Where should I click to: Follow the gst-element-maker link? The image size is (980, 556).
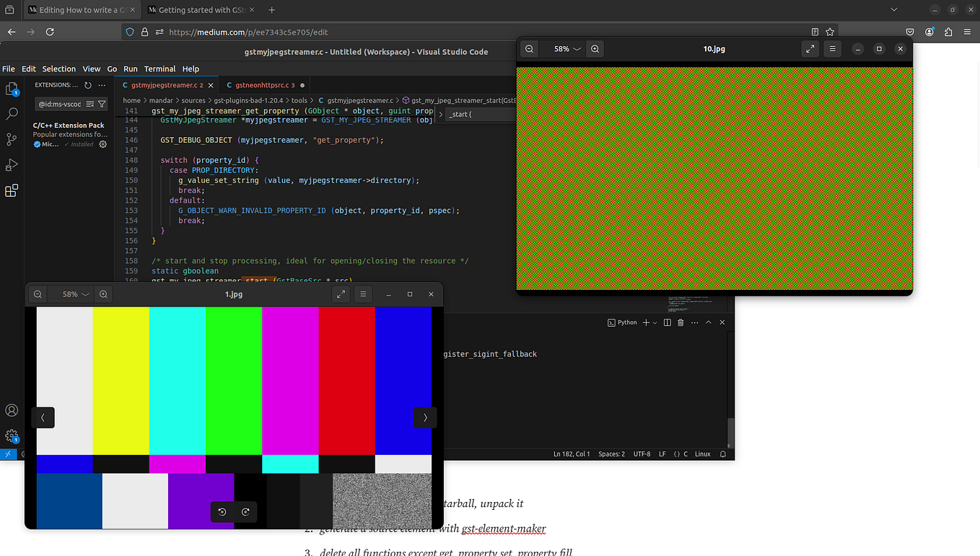pos(504,529)
